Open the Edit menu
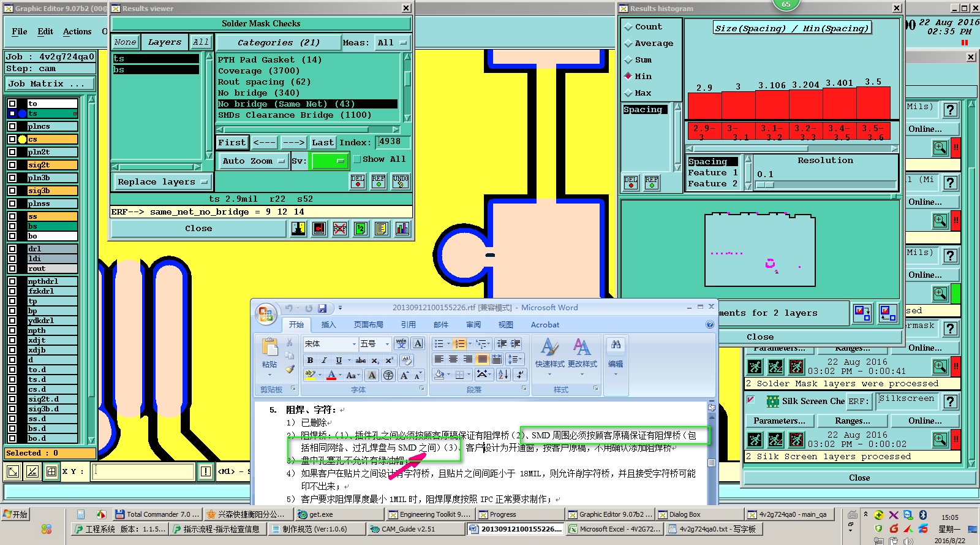Viewport: 980px width, 545px height. (x=45, y=31)
